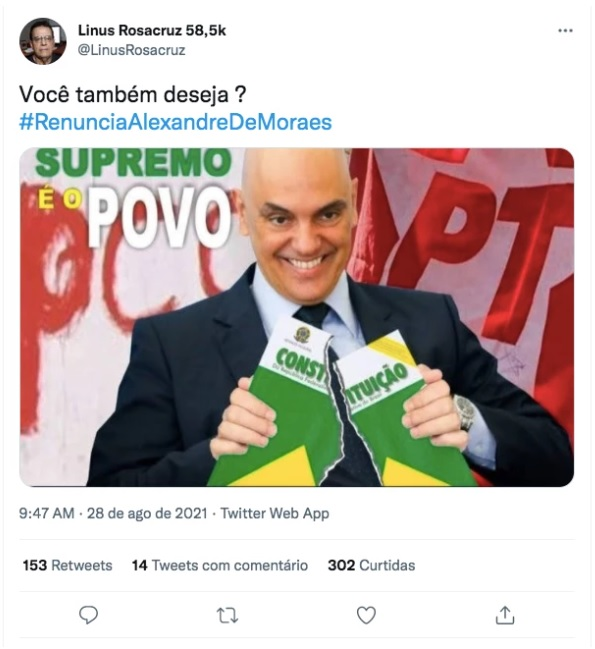Open the Twitter Web App source link
Screen dimensions: 595x649
(275, 513)
